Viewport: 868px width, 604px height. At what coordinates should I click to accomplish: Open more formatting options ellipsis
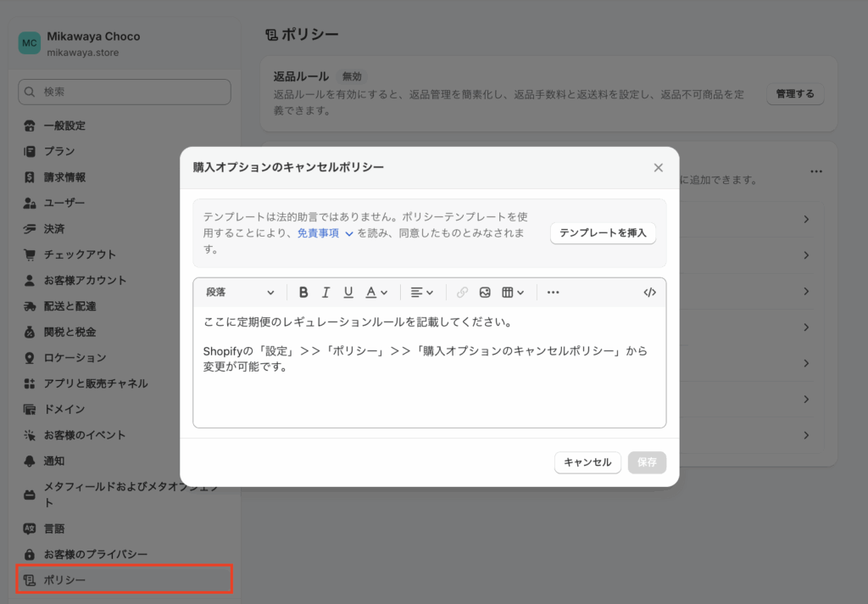[x=553, y=292]
